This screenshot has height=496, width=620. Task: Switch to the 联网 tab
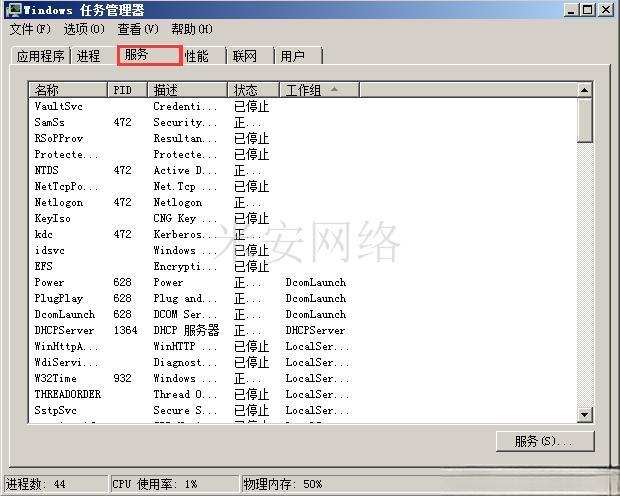click(x=250, y=56)
